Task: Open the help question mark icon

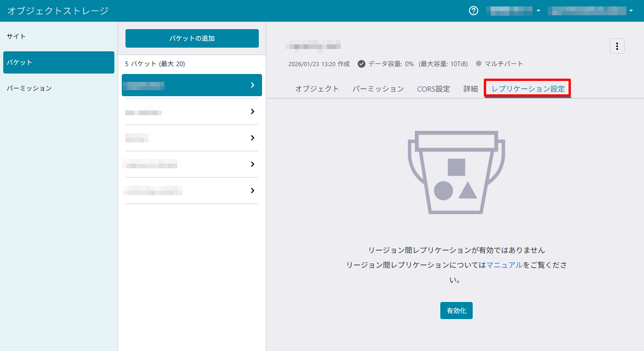Action: pos(473,11)
